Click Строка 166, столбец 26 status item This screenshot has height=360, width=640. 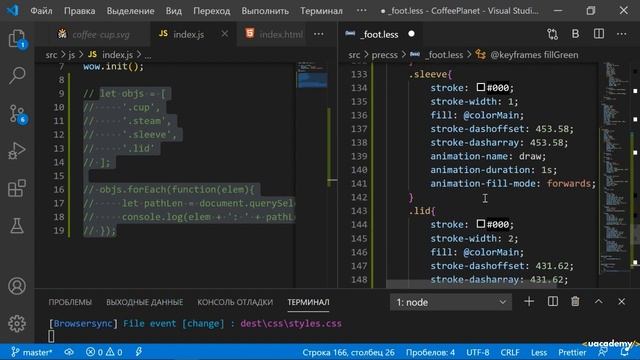coord(348,352)
